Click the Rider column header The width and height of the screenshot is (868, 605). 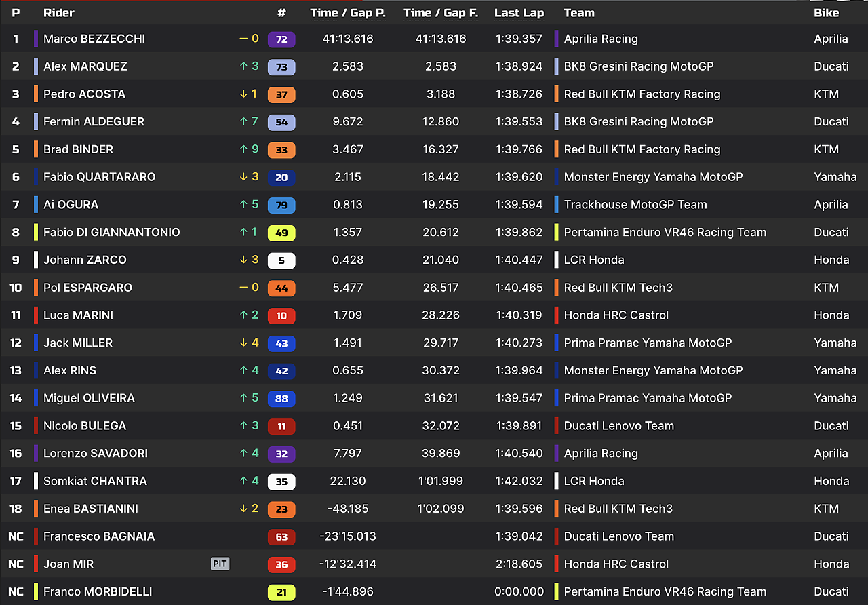59,13
